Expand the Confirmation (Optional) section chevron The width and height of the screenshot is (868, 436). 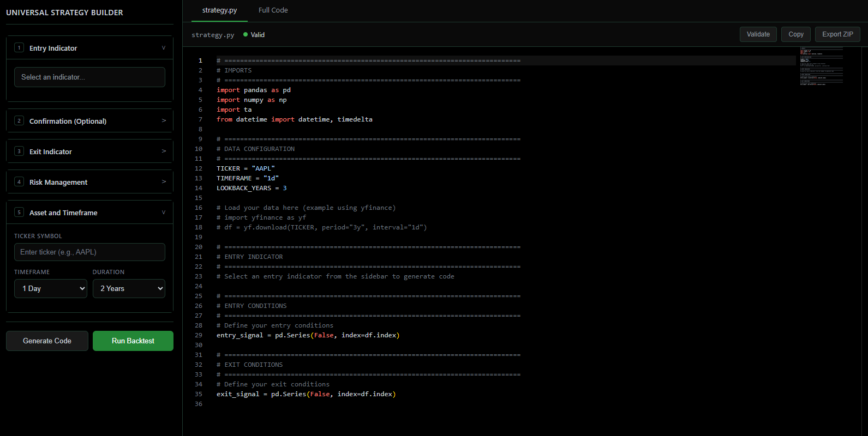(x=164, y=120)
